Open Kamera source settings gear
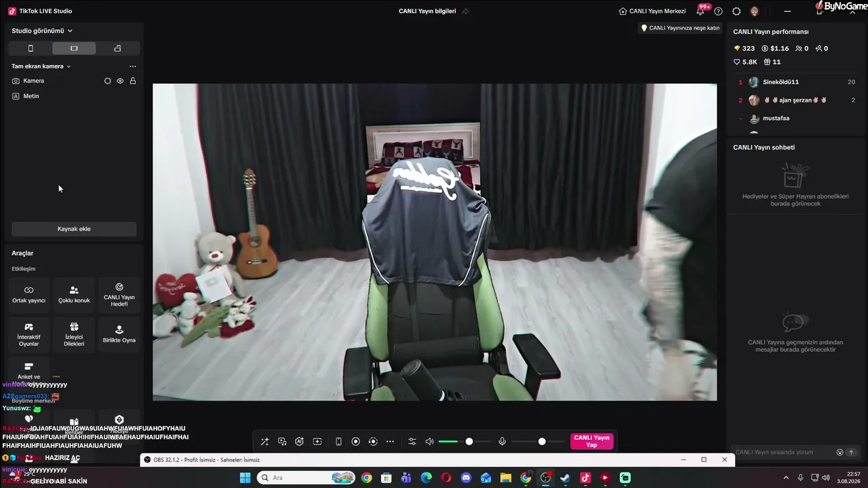The height and width of the screenshot is (488, 868). tap(107, 81)
